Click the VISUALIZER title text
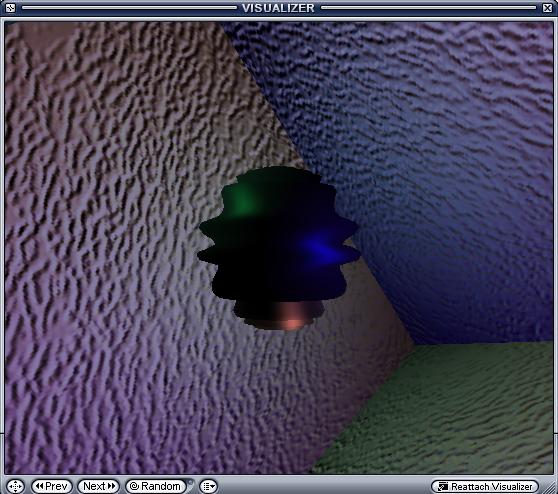 [278, 8]
